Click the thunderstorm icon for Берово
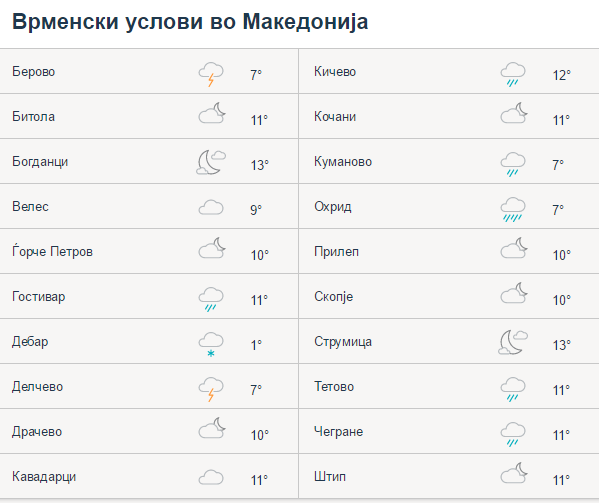The width and height of the screenshot is (599, 503). click(211, 74)
